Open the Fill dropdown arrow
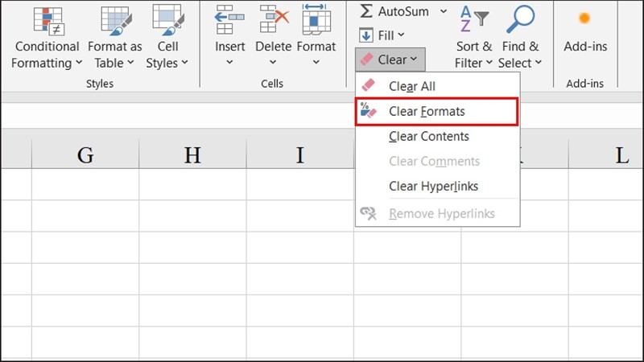The height and width of the screenshot is (362, 644). [401, 35]
